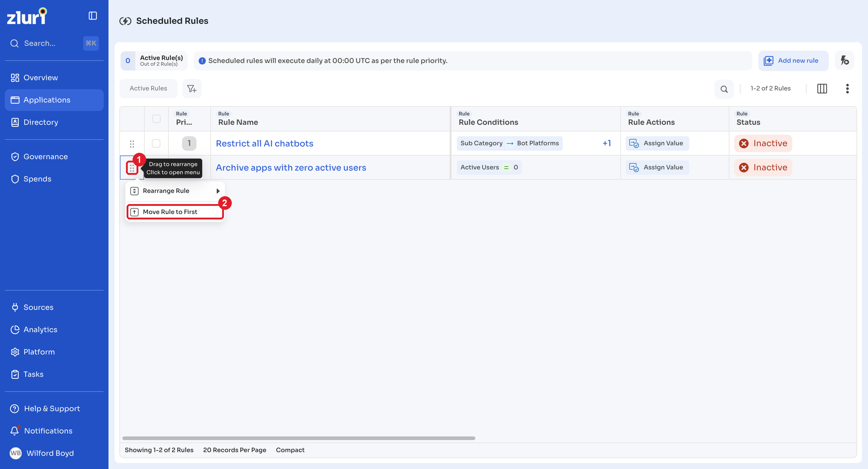This screenshot has width=868, height=469.
Task: Click the horizontal table scrollbar
Action: click(299, 438)
